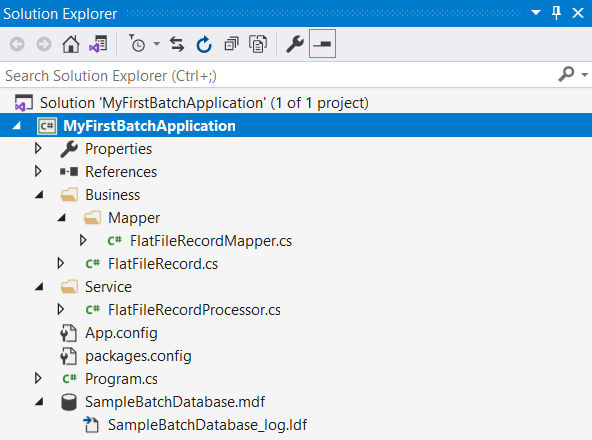The height and width of the screenshot is (440, 592).
Task: Toggle Show All Files
Action: coord(258,44)
